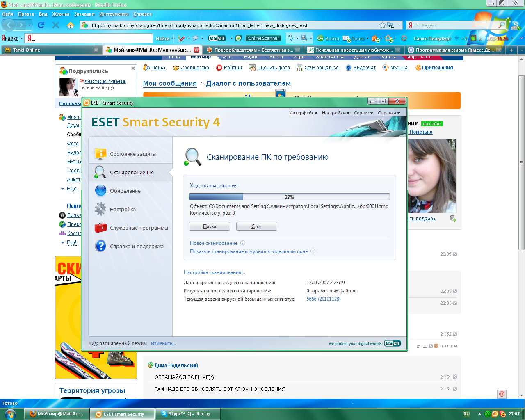The height and width of the screenshot is (420, 525).
Task: Click info icon beside Показать сканирование и журнал
Action: click(x=313, y=251)
